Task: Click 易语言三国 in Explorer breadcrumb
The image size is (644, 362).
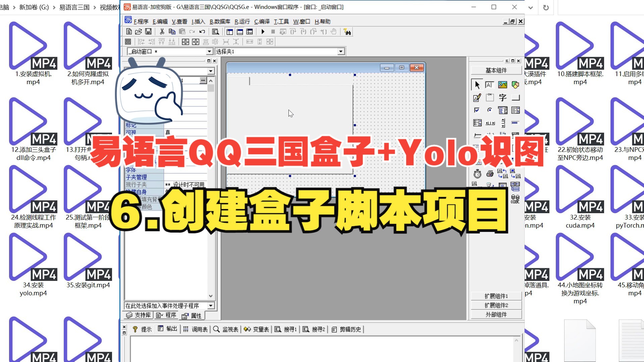Action: [x=74, y=7]
